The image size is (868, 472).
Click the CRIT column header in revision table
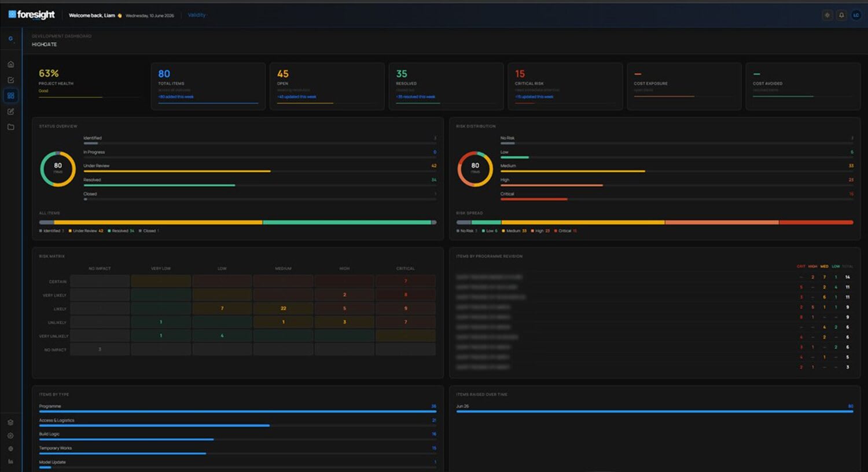click(x=801, y=267)
